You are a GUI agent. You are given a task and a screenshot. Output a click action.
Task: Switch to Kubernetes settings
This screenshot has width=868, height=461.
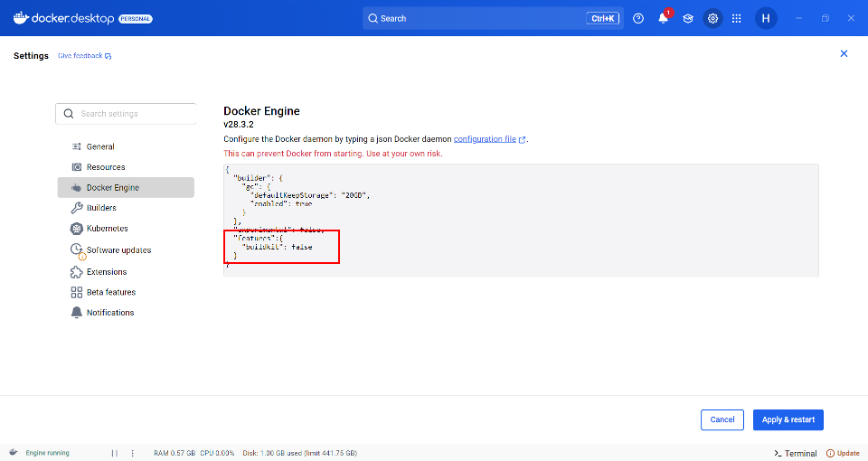click(107, 229)
